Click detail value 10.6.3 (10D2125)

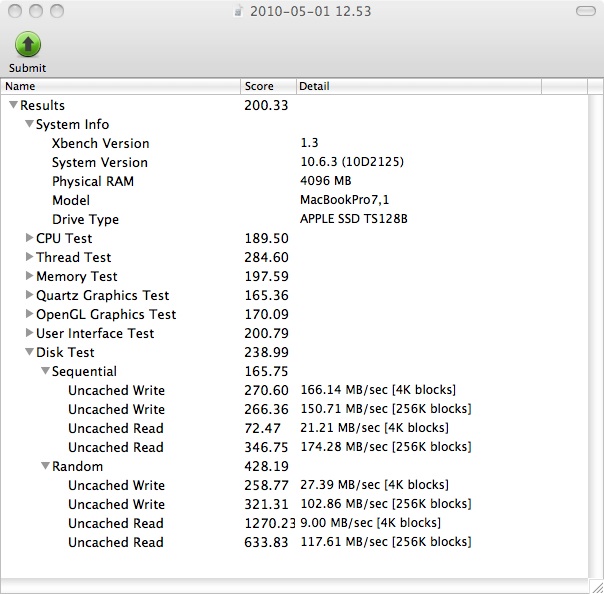pos(352,161)
